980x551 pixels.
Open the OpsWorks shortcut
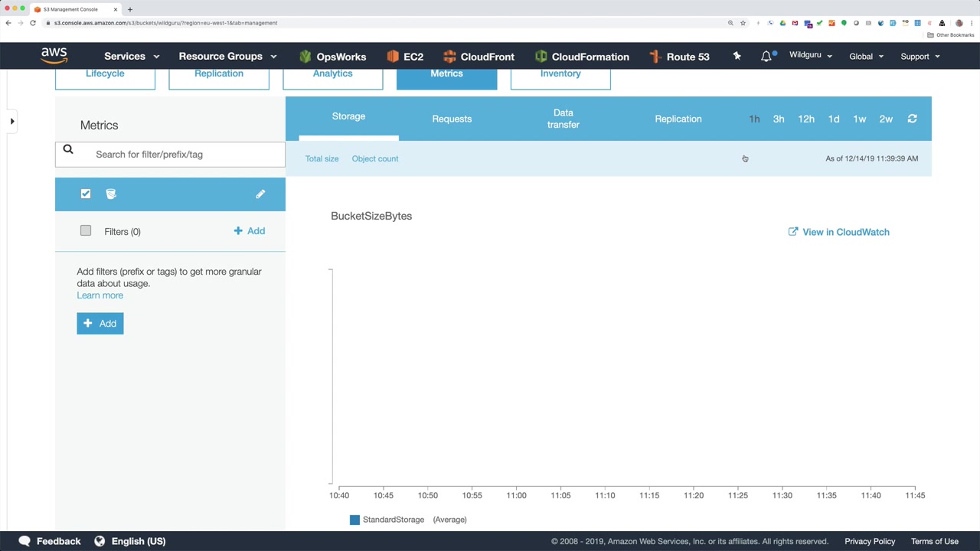pos(333,57)
